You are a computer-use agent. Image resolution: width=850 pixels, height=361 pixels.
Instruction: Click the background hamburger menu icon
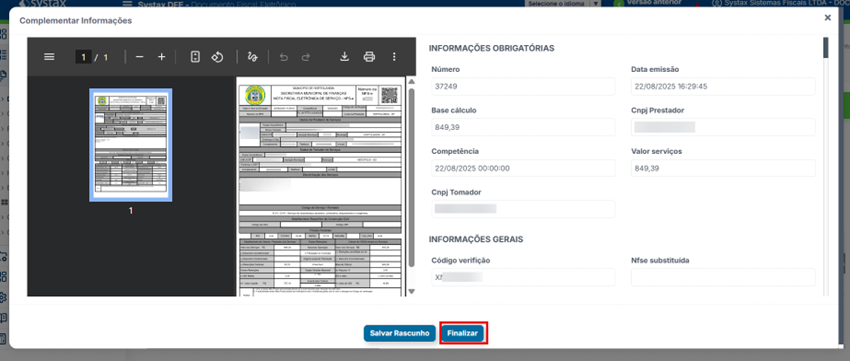pos(127,3)
